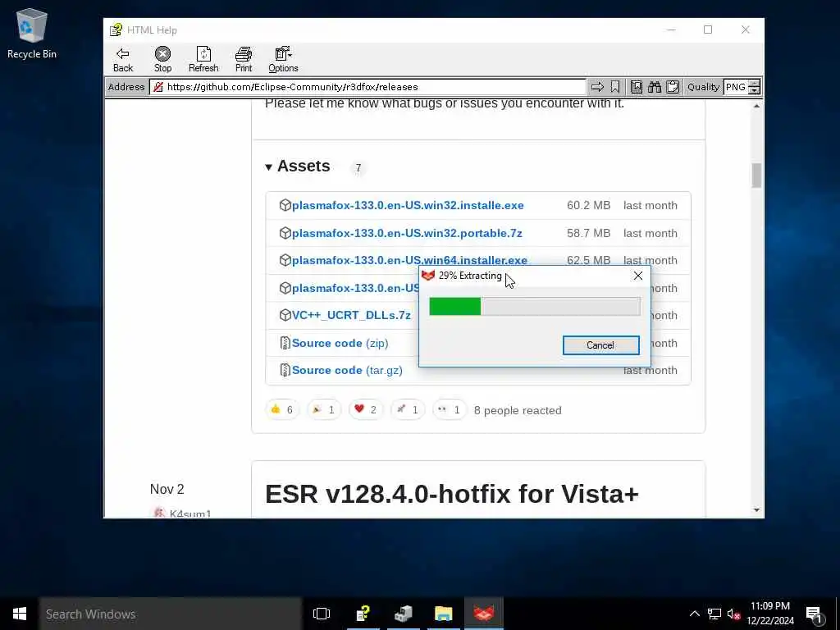Refresh the HTML Help page
Screen dimensions: 840x630
203,59
